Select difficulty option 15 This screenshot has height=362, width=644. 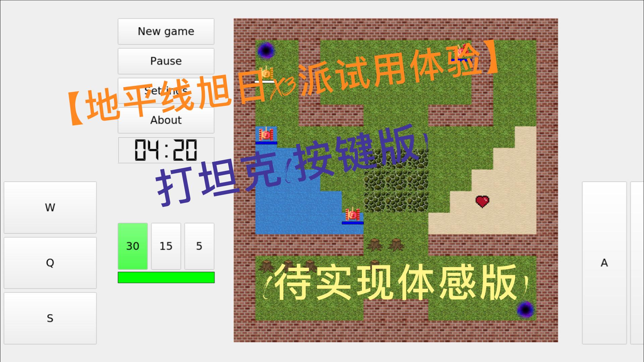[165, 245]
